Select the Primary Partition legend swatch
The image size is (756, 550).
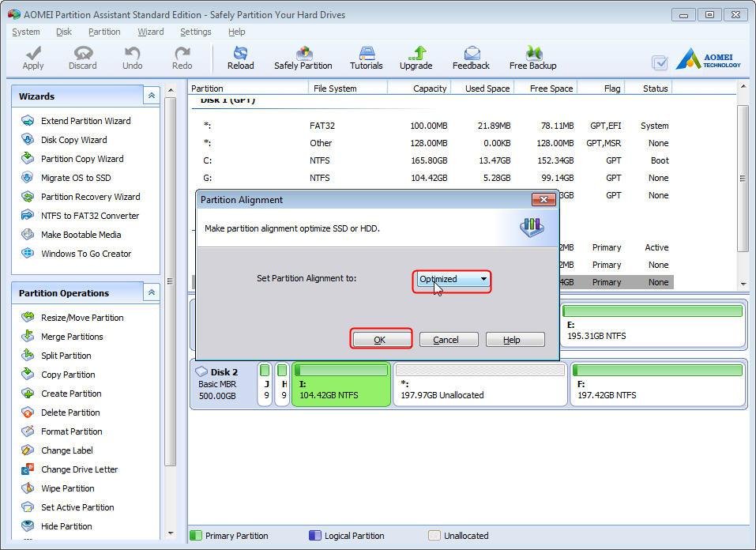196,535
